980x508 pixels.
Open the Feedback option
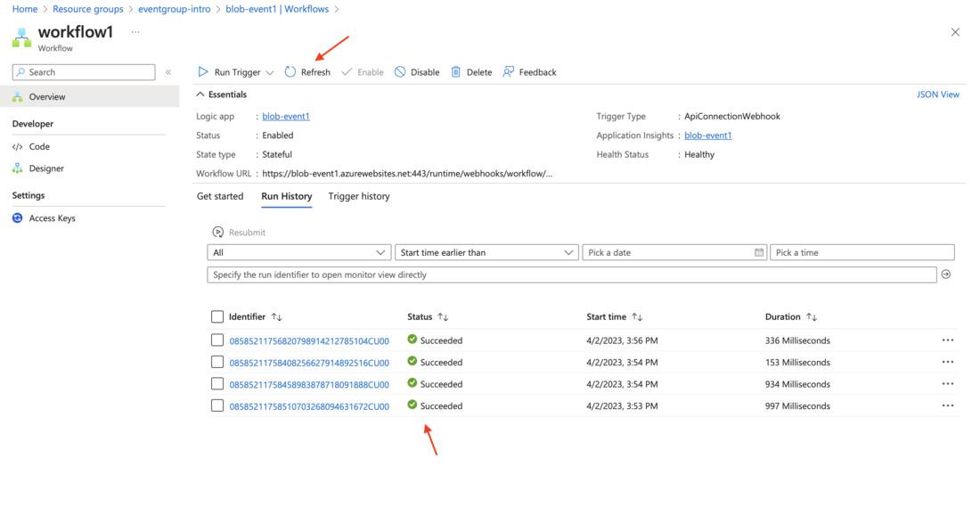tap(529, 72)
